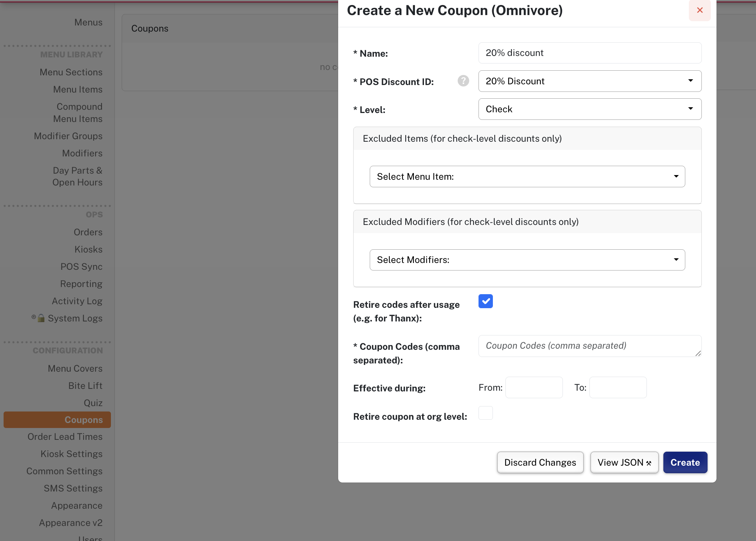
Task: Open Modifier Groups in sidebar
Action: tap(68, 136)
